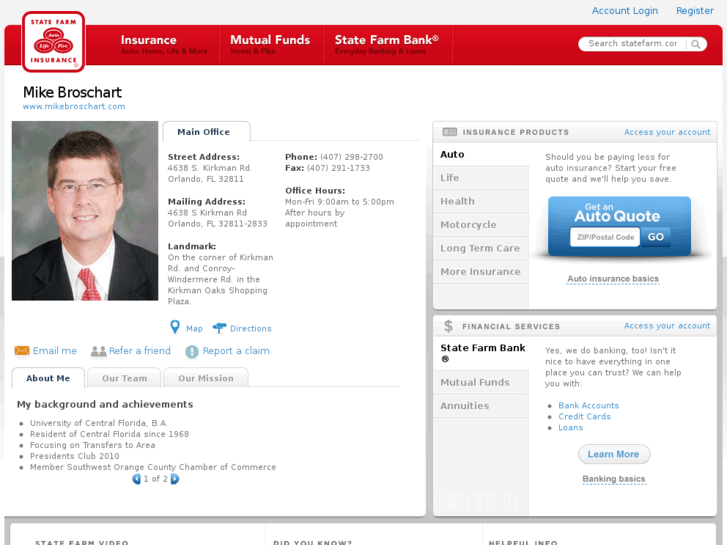Select Life in Insurance Products
This screenshot has height=545, width=727.
tap(481, 178)
